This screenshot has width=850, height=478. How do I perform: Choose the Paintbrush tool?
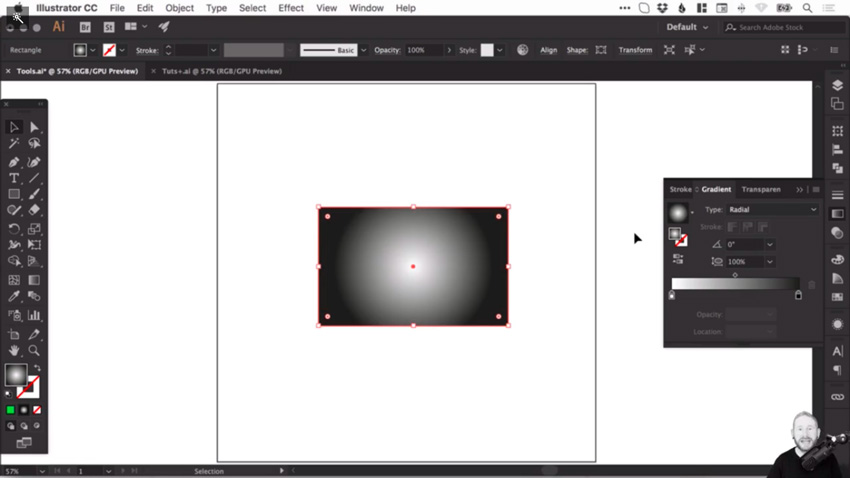click(x=34, y=194)
